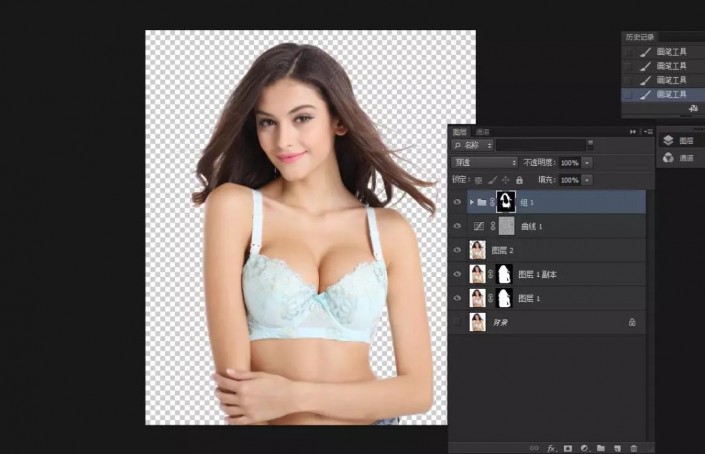Hide 图层 1 using its eye icon

pos(457,298)
